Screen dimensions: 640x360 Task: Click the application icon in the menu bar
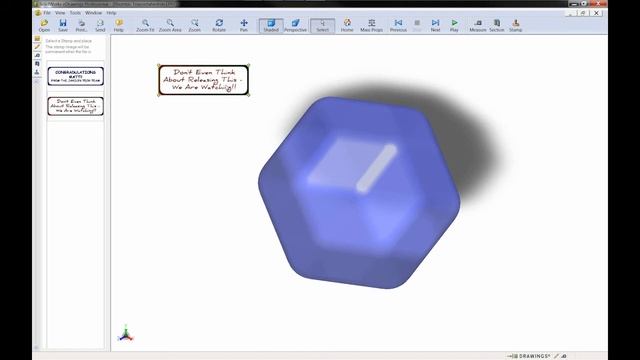coord(38,13)
